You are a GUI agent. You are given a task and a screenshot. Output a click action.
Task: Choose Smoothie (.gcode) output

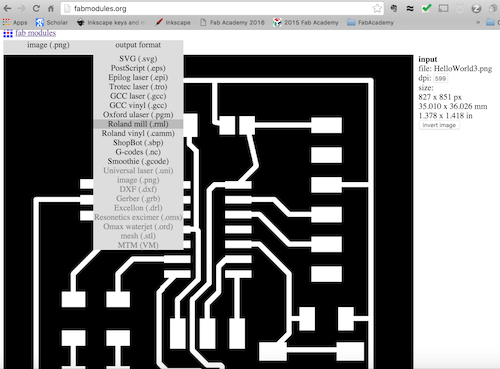(138, 161)
